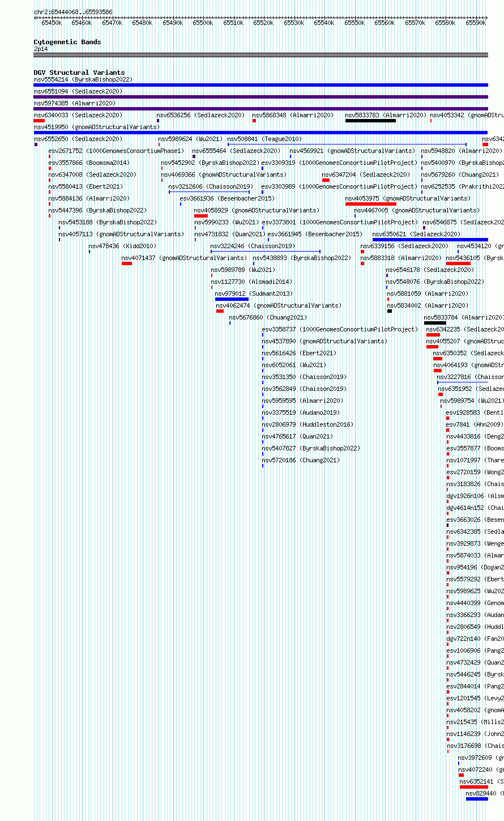Click the red bar under nsv4062474
Viewport: 504px width, 821px height.
point(220,311)
